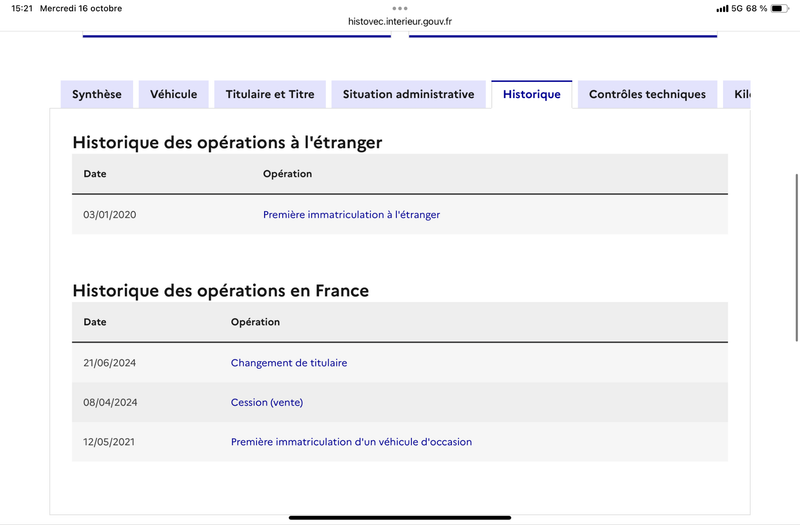Image resolution: width=800 pixels, height=525 pixels.
Task: Select the date 08/04/2024
Action: click(x=110, y=403)
